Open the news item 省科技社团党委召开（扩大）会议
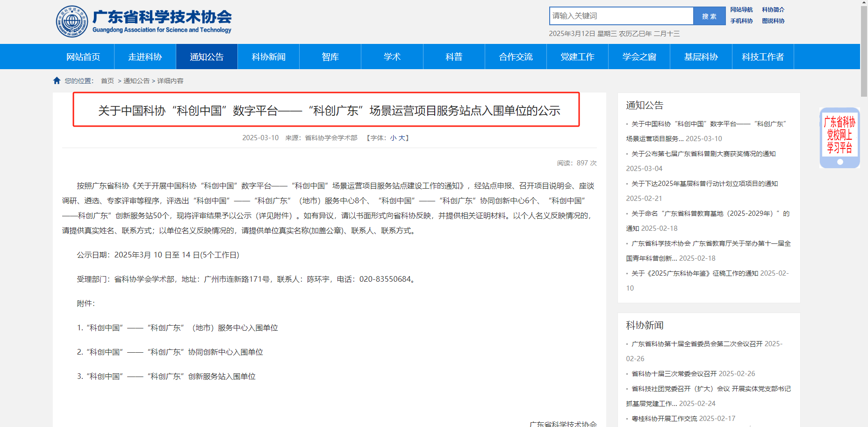Image resolution: width=868 pixels, height=427 pixels. 709,396
